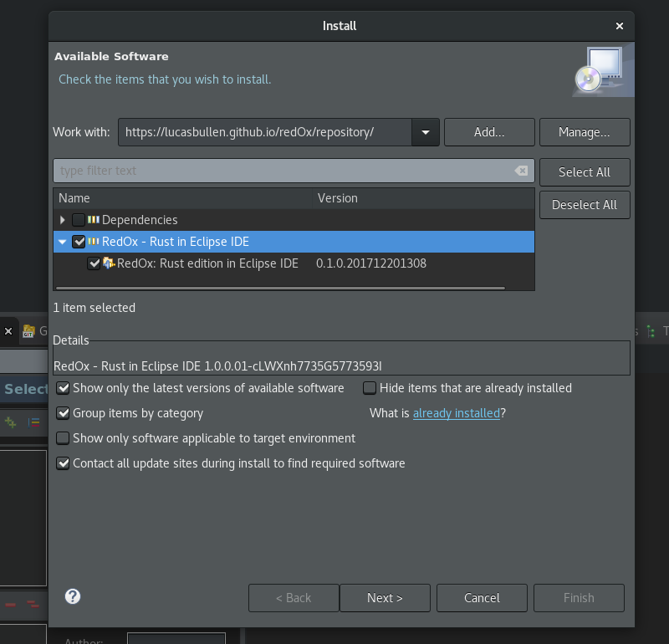Open the Work with repository dropdown
The height and width of the screenshot is (644, 669).
tap(426, 132)
